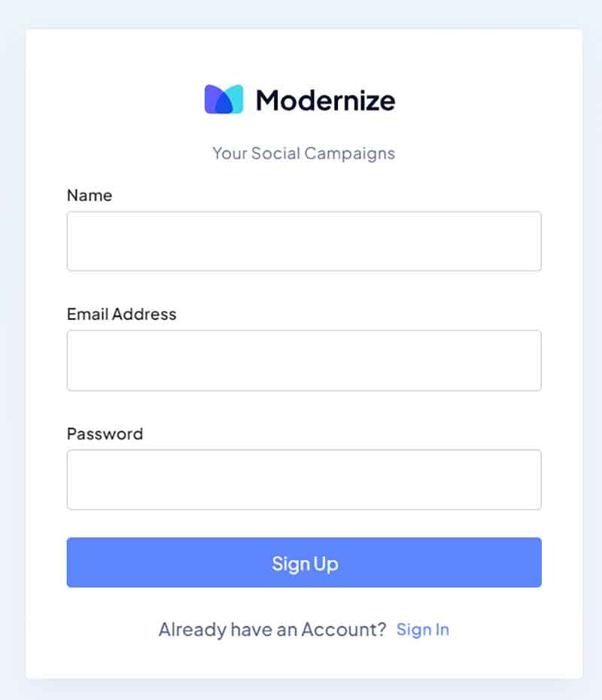The image size is (602, 700).
Task: Focus the empty Email Address text box
Action: point(304,360)
